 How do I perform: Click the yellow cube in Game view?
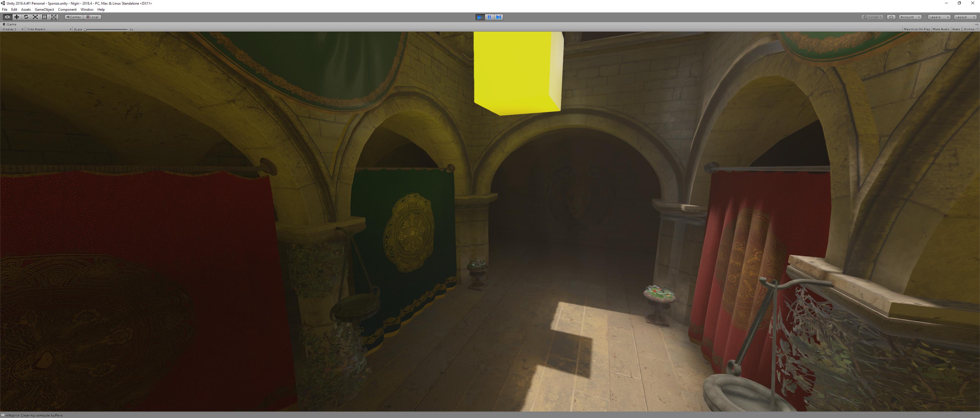coord(518,73)
